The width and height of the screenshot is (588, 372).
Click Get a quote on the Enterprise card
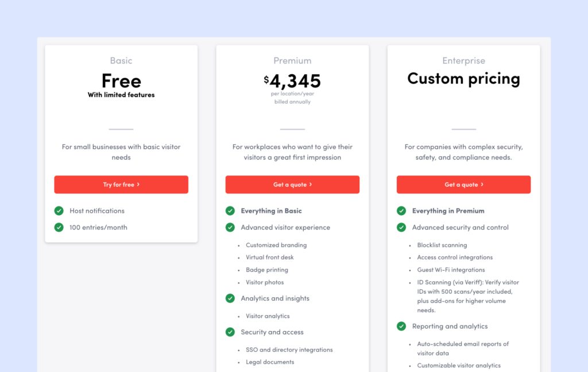pyautogui.click(x=463, y=185)
